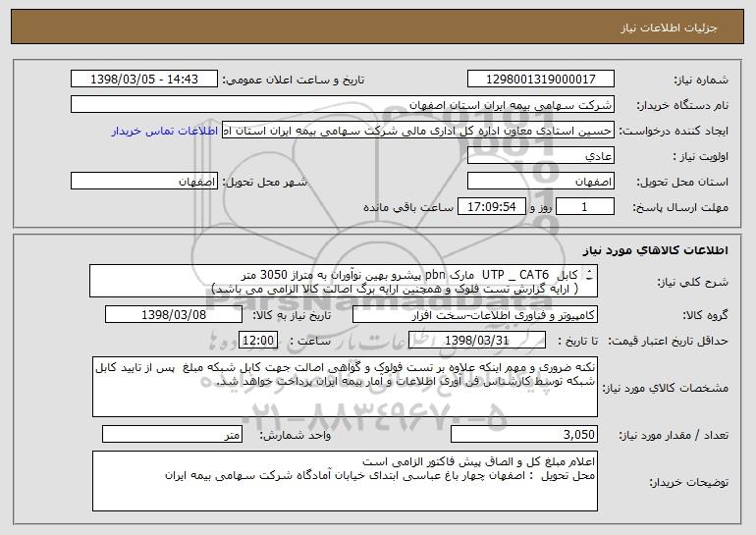Select the text ساعت باقی مانده

[x=408, y=208]
